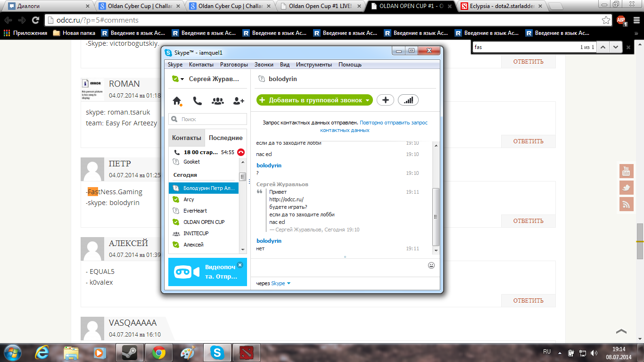Open the Adblock extension icon
The width and height of the screenshot is (644, 362).
coord(621,20)
